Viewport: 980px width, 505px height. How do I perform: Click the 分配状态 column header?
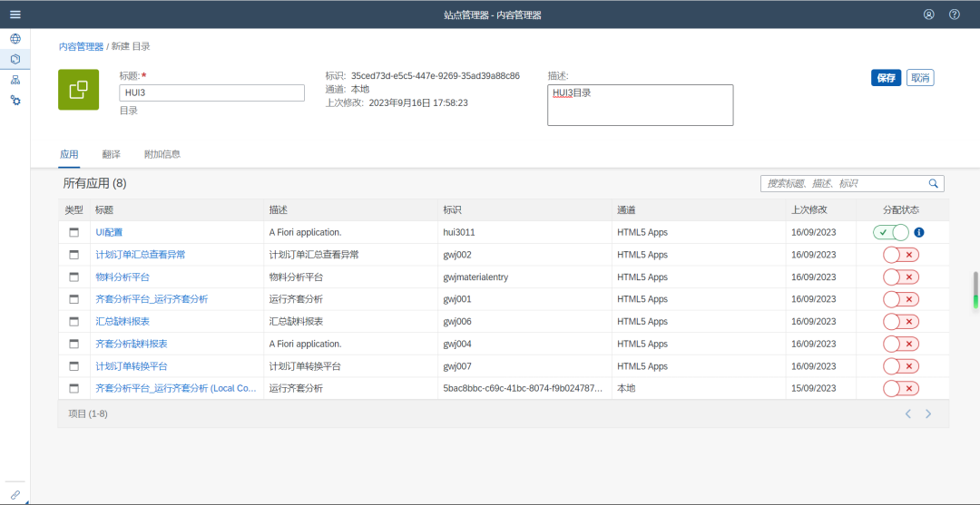point(901,210)
